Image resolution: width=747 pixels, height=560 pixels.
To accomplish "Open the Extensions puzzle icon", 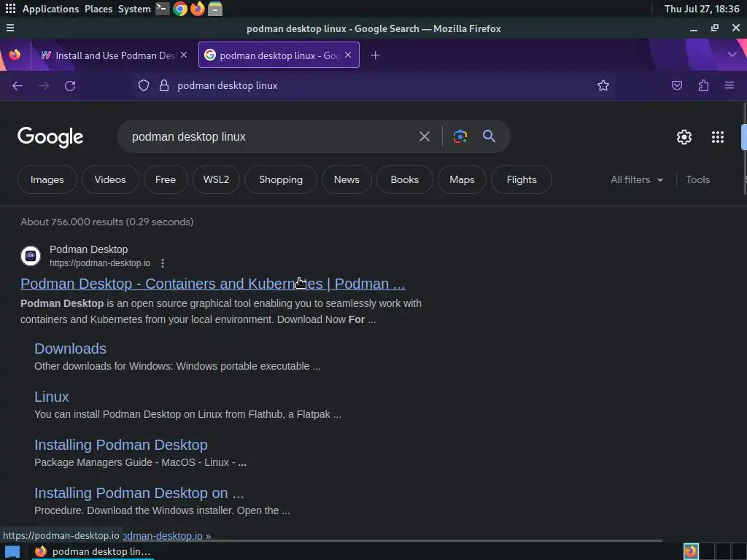I will pos(703,86).
